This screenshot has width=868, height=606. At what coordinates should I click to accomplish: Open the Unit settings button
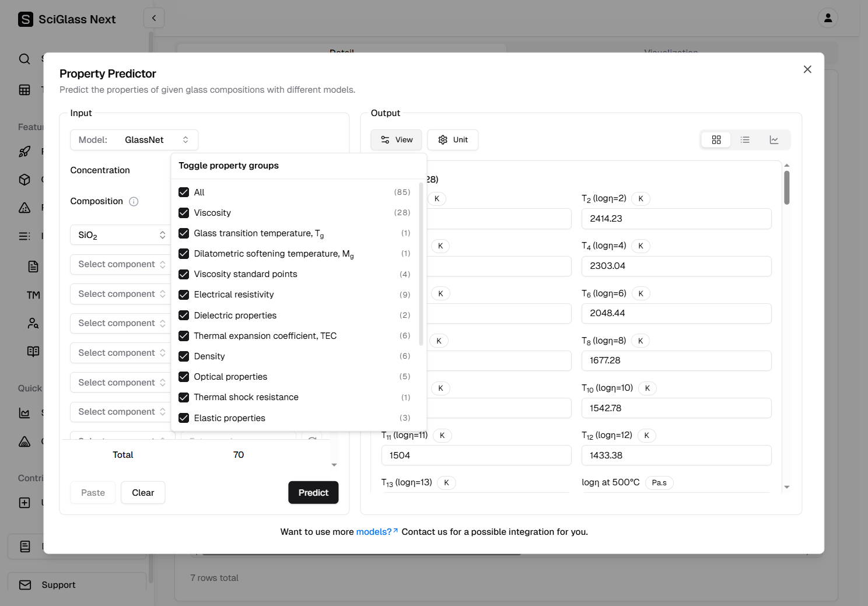[453, 140]
